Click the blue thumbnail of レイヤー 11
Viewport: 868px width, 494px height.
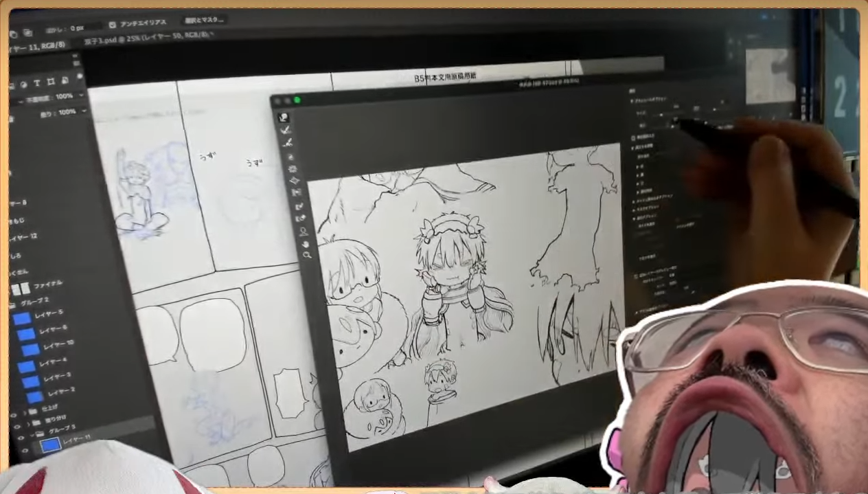pos(51,445)
